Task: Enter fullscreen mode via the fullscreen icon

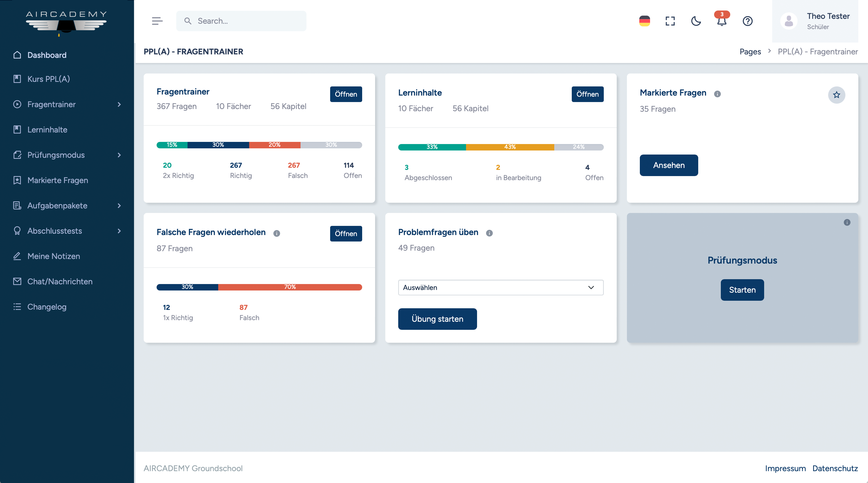Action: [670, 21]
